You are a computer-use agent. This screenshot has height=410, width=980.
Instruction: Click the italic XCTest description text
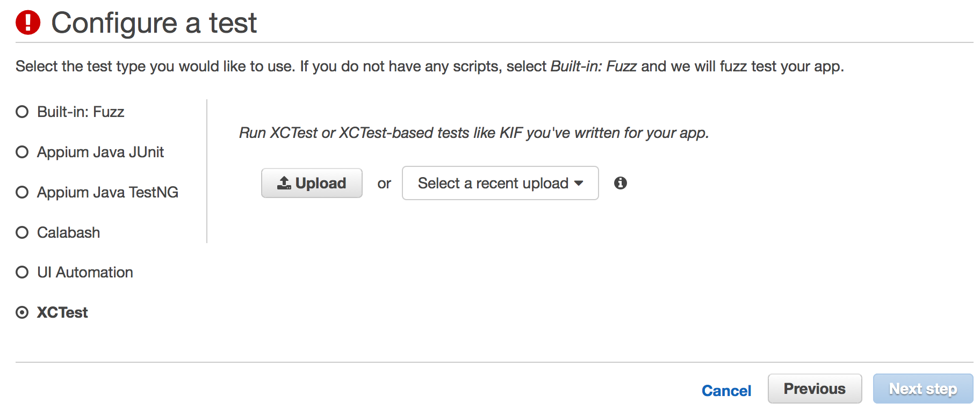click(473, 133)
